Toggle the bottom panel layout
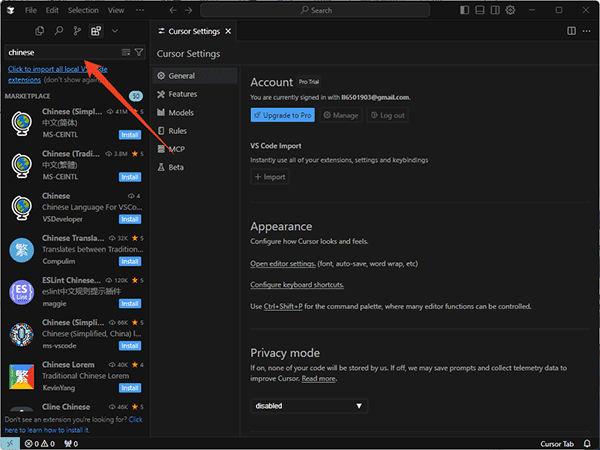600x450 pixels. (477, 10)
